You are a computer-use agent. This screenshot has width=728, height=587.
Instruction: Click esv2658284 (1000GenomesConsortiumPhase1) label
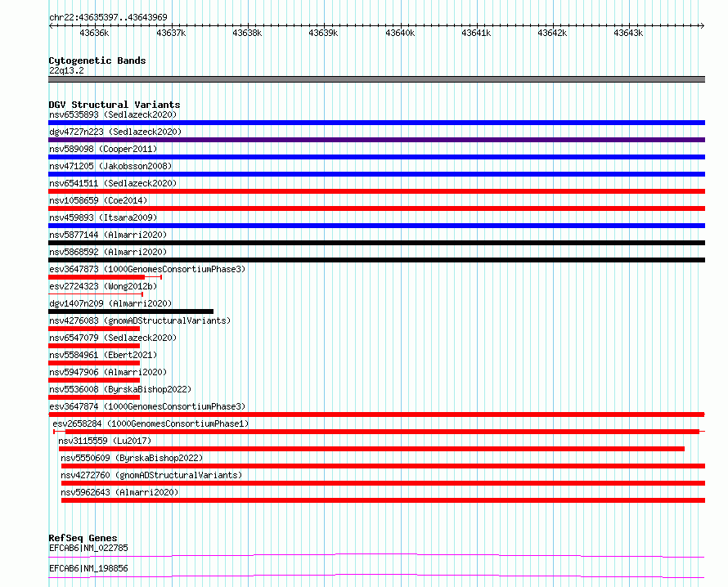(151, 423)
